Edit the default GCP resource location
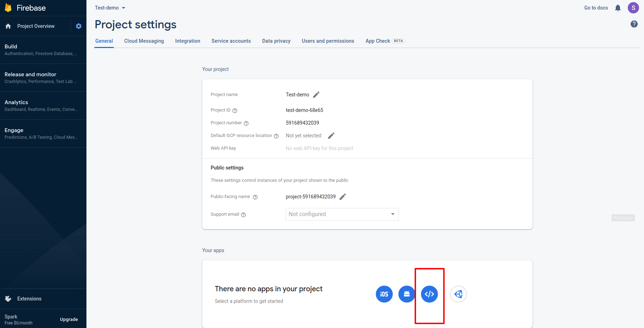Image resolution: width=644 pixels, height=328 pixels. (331, 136)
